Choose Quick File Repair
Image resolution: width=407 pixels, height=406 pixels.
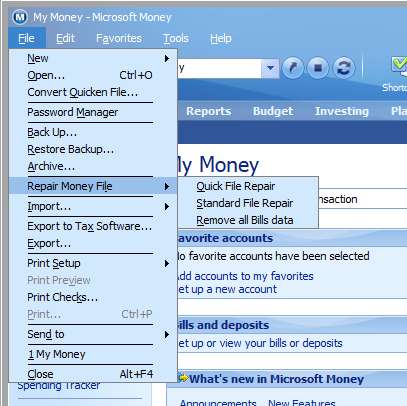tap(235, 186)
